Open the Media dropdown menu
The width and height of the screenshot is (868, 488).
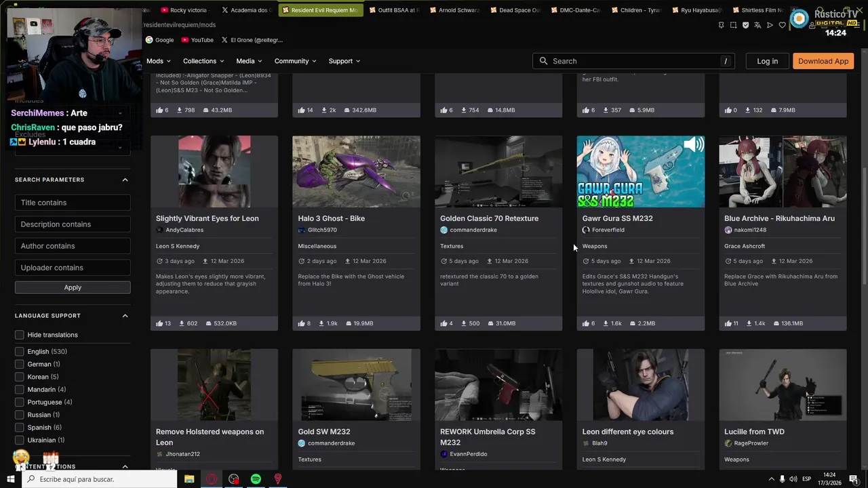point(249,61)
